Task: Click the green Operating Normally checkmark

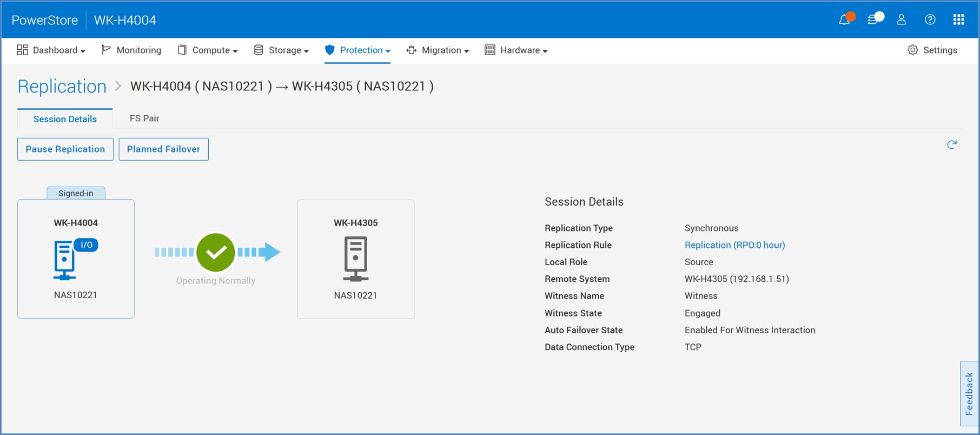Action: [x=216, y=252]
